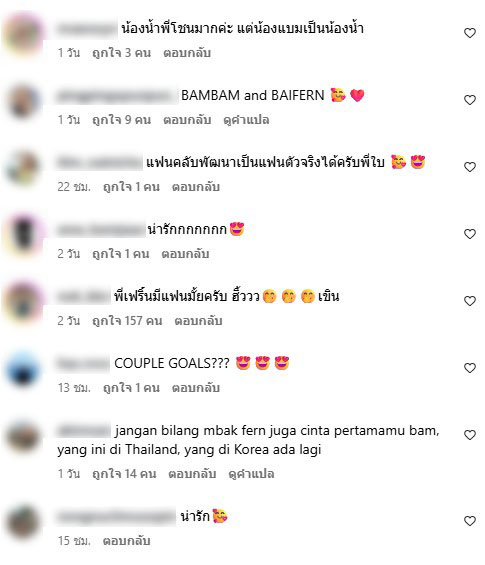Screen dimensions: 485x565
Task: Reply to the 15-hour-old 'น่ารัก' comment
Action: click(x=126, y=540)
